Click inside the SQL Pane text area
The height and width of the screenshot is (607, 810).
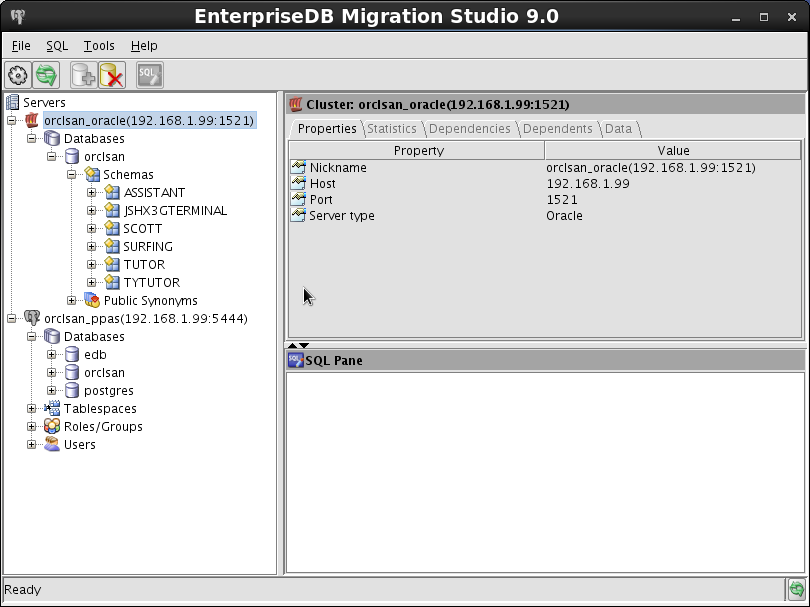(545, 472)
